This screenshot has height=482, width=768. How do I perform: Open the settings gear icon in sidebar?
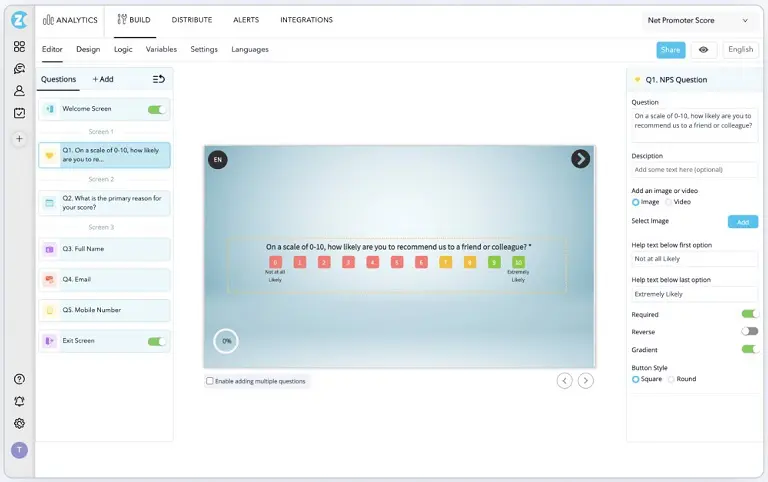pos(19,423)
